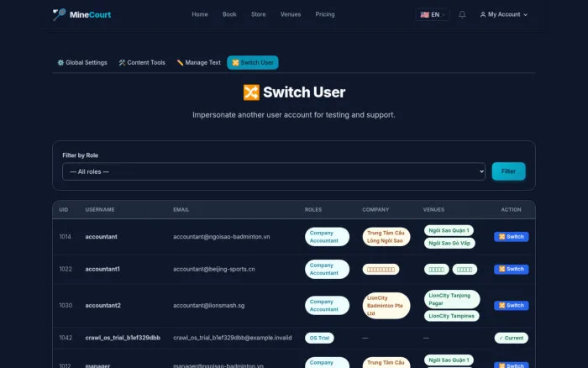Expand the My Account menu
Image resolution: width=588 pixels, height=368 pixels.
pos(504,14)
